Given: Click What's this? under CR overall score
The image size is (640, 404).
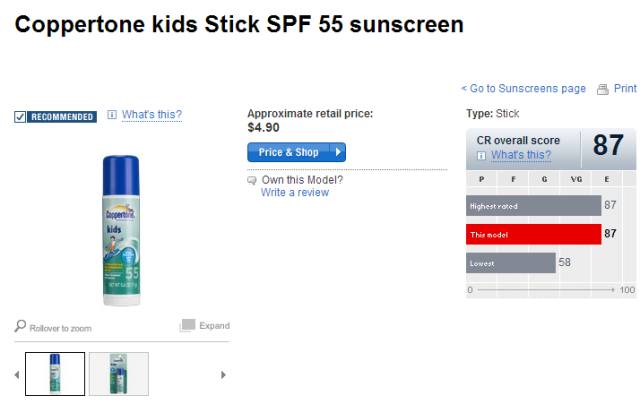Looking at the screenshot, I should 521,156.
